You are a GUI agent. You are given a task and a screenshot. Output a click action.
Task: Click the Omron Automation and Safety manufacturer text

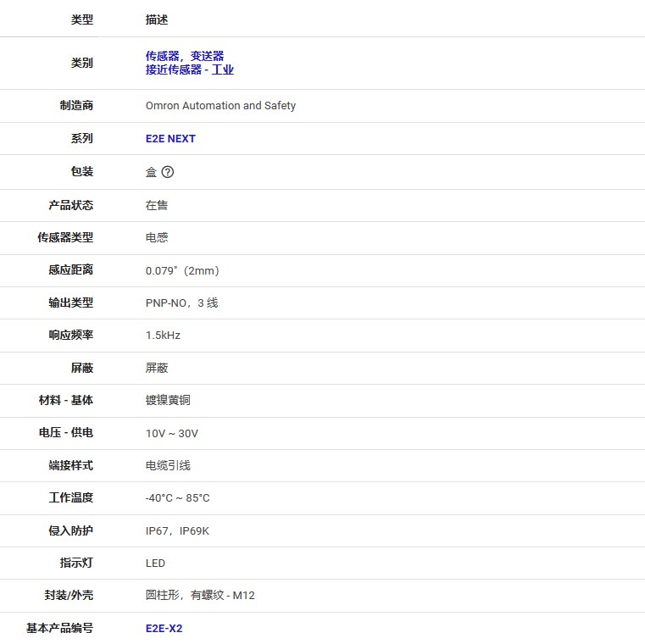(x=220, y=106)
